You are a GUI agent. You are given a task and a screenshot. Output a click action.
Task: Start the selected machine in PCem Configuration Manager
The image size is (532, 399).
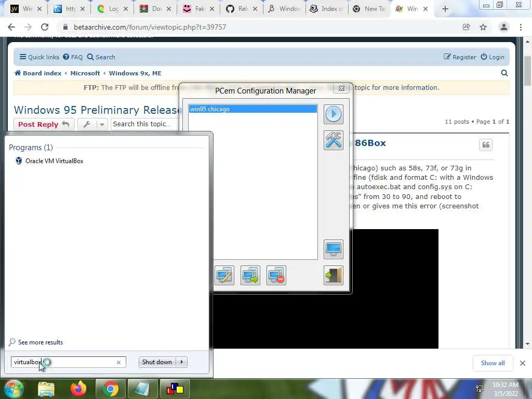[x=334, y=114]
